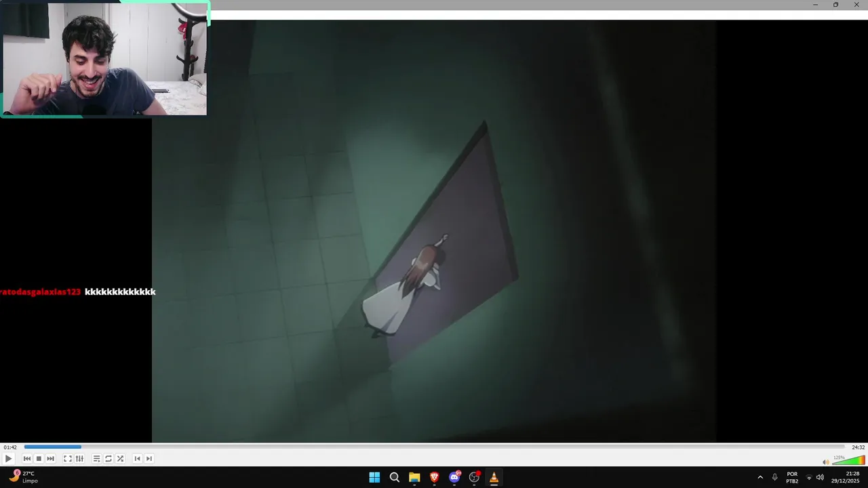Set volume using the green volume slider

point(848,461)
